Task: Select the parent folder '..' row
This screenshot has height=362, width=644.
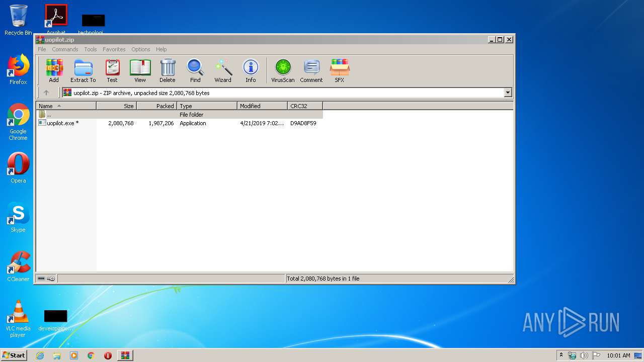Action: click(179, 115)
